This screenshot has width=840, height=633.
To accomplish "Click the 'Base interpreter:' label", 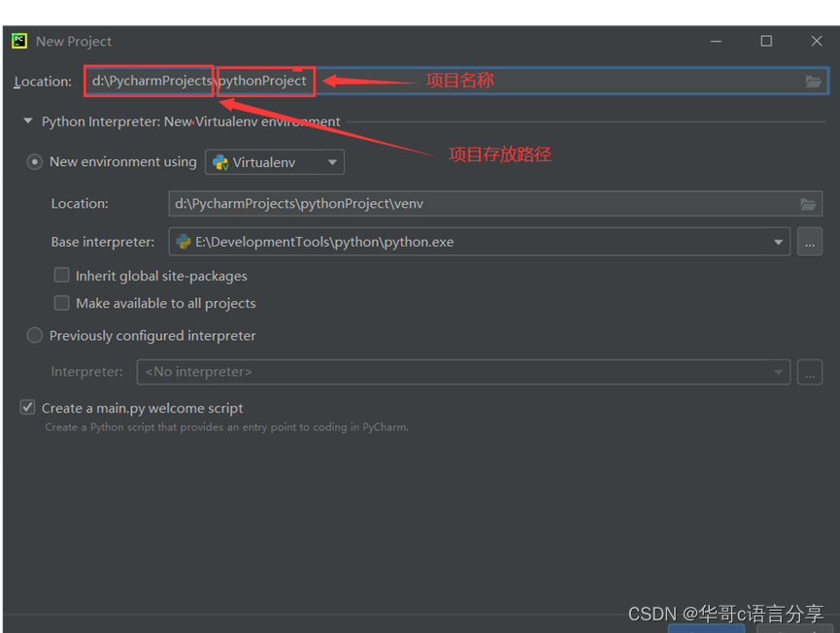I will [102, 242].
